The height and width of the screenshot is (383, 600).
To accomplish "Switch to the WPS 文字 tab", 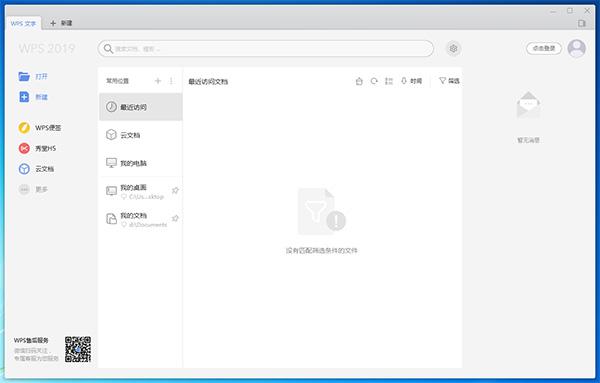I will (x=23, y=23).
